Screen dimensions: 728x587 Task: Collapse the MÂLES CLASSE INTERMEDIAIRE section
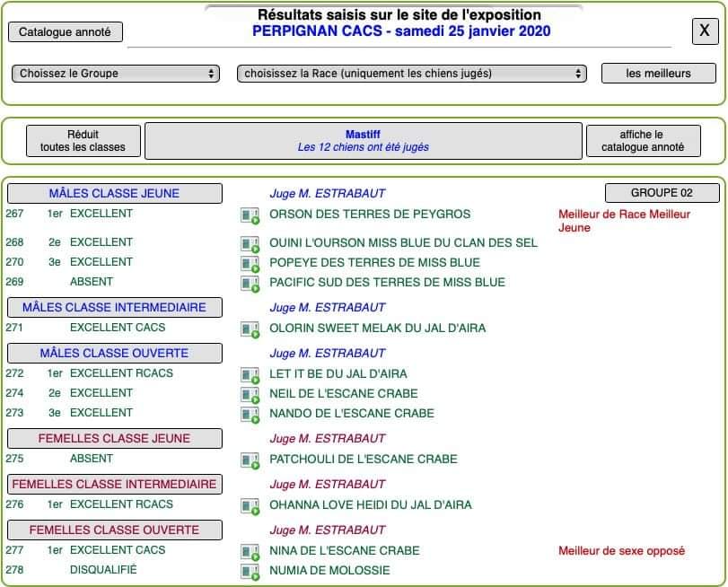(x=115, y=308)
